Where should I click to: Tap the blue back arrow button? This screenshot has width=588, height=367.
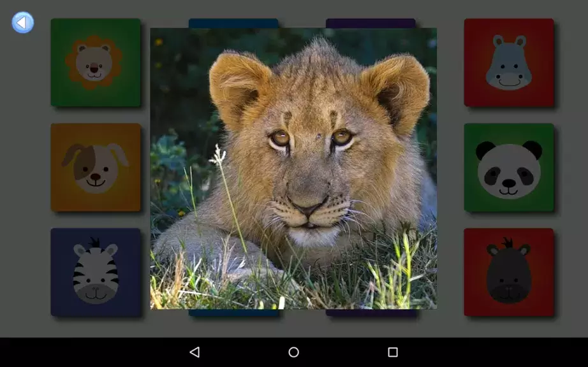pos(22,23)
